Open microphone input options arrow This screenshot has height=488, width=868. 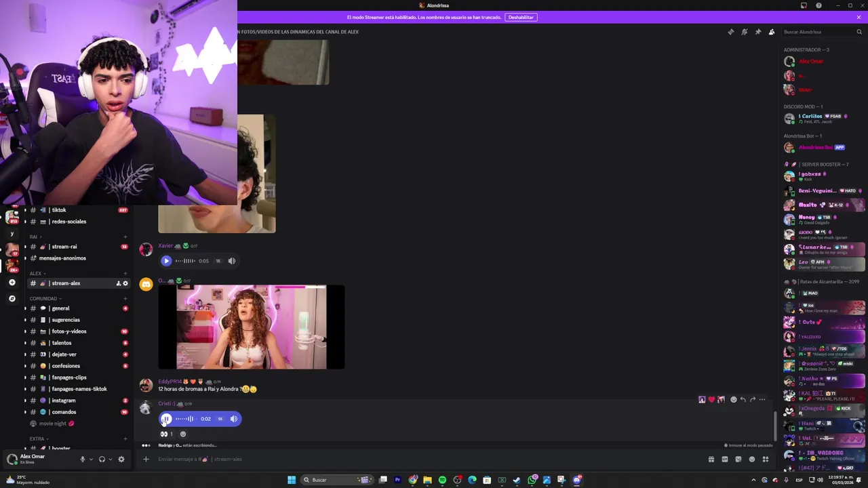point(90,460)
